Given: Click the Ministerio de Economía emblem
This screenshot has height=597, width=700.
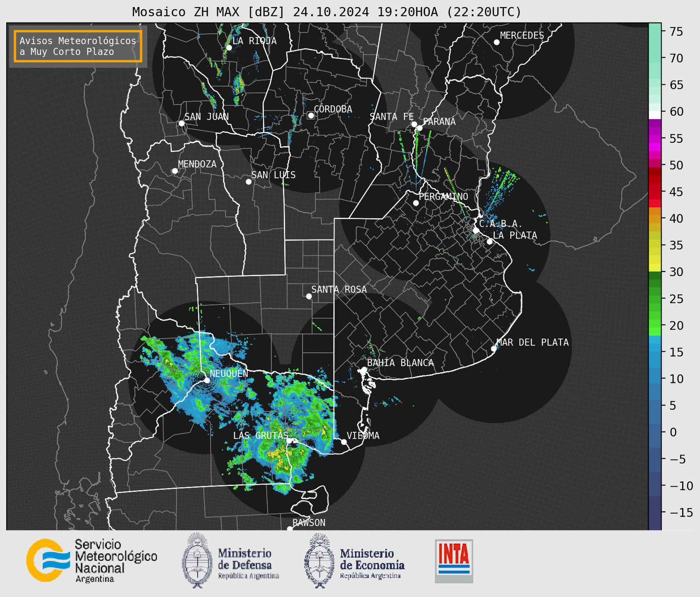Looking at the screenshot, I should pyautogui.click(x=319, y=560).
